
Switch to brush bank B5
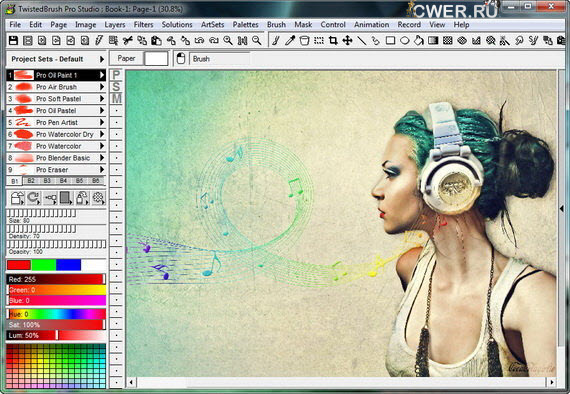tap(80, 181)
